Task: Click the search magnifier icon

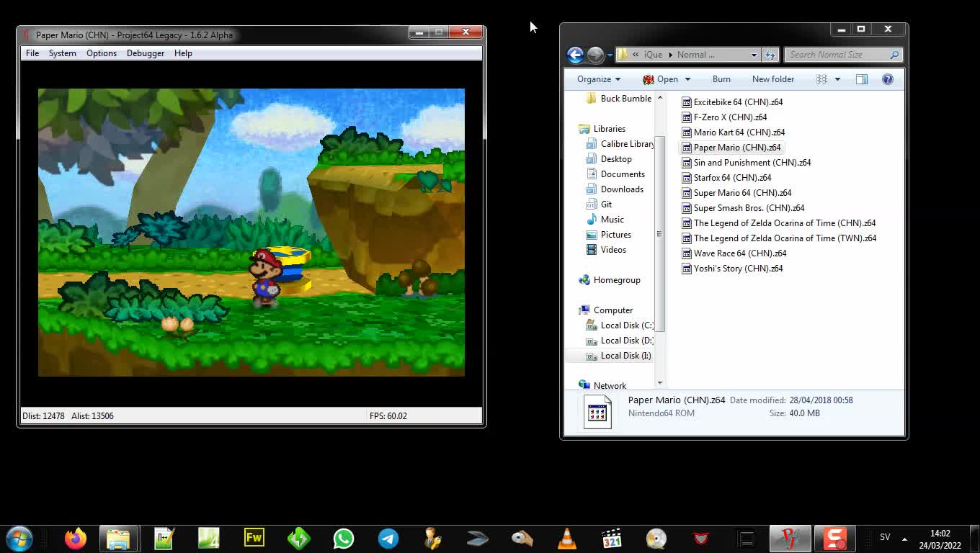Action: (894, 55)
